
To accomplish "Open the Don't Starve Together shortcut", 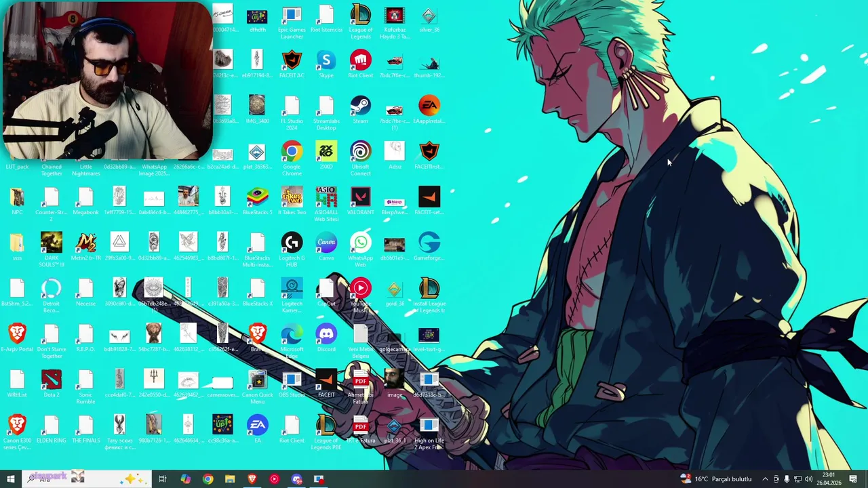I will click(x=52, y=340).
